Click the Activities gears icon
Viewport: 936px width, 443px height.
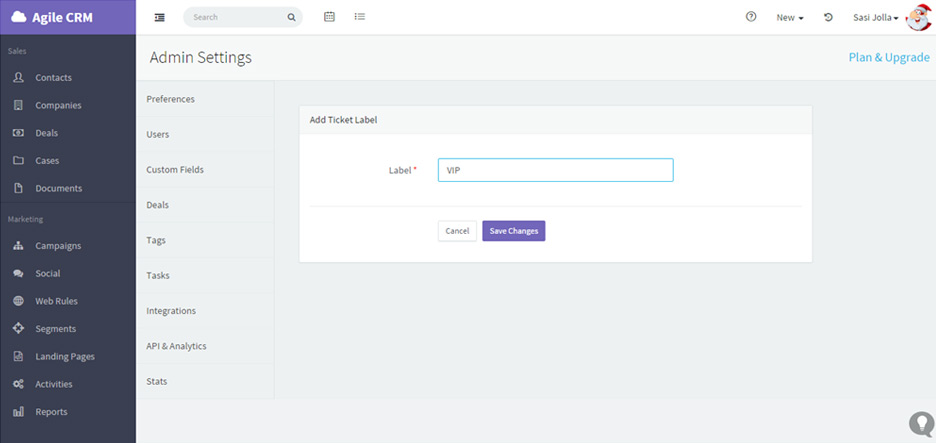pos(19,384)
